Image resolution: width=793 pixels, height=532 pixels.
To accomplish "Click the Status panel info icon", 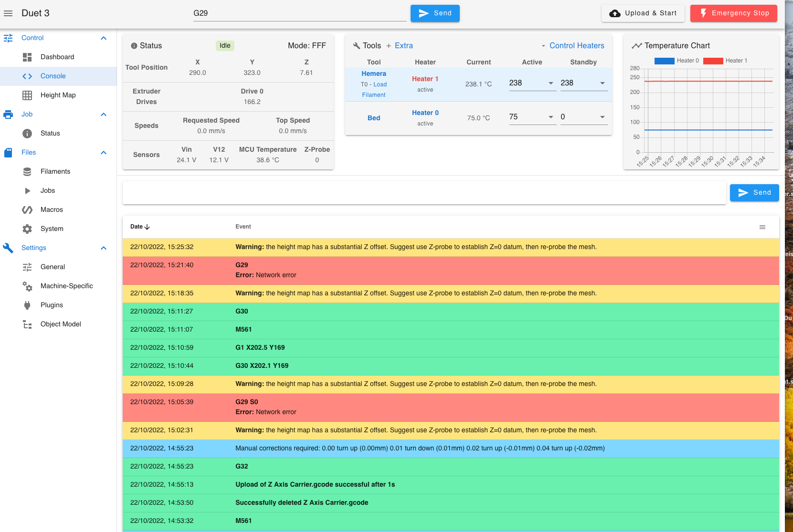I will [134, 46].
